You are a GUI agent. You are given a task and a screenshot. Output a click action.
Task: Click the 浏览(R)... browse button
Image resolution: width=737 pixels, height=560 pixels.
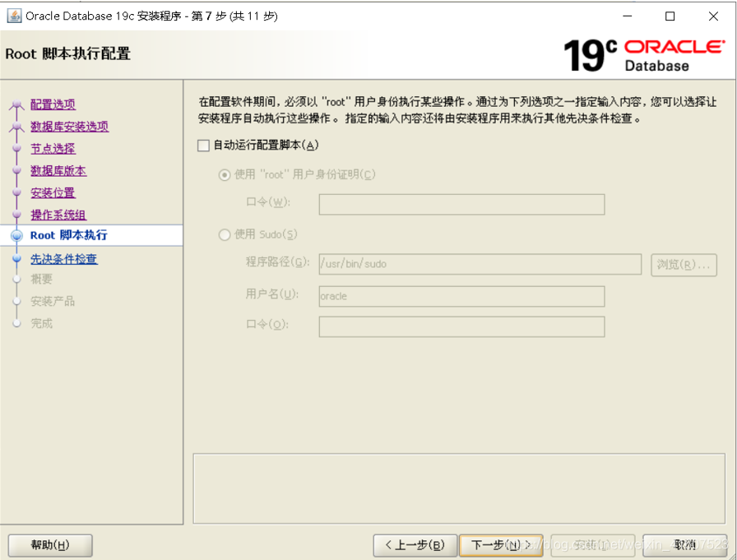coord(684,265)
